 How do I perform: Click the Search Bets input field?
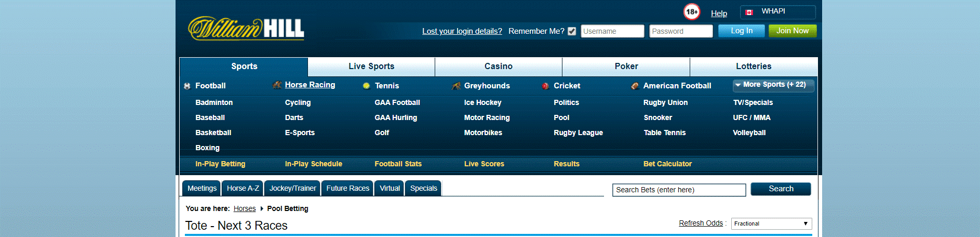pos(679,190)
